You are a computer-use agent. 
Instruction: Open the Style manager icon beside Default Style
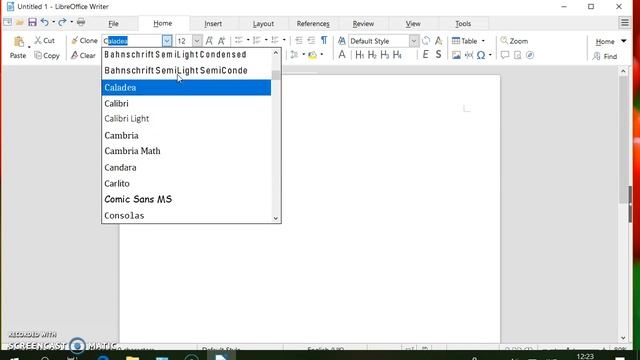click(342, 41)
